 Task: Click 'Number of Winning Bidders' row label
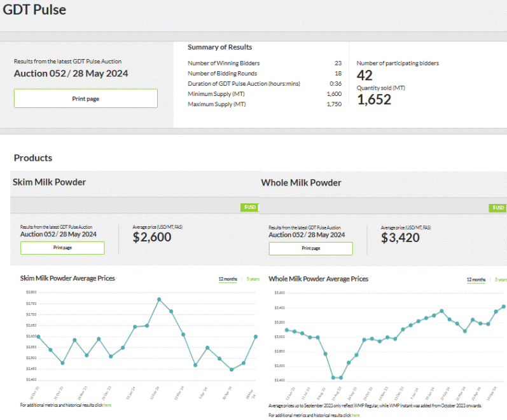tap(224, 64)
